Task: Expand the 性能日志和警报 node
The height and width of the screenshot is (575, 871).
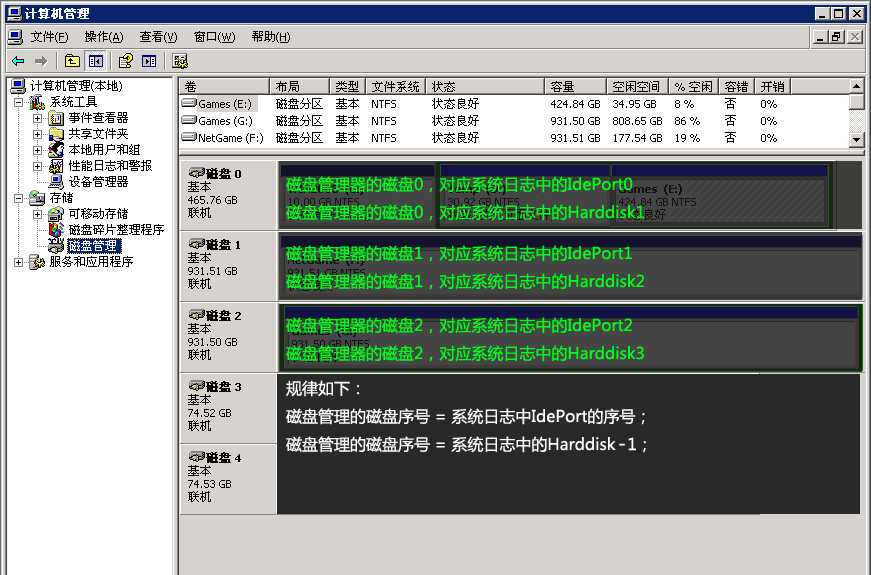Action: click(x=37, y=166)
